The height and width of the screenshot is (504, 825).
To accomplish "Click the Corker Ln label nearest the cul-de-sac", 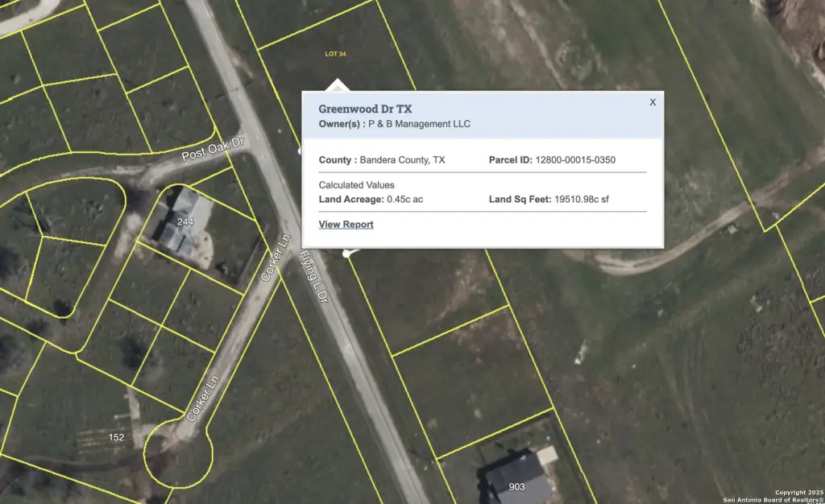I will [202, 399].
